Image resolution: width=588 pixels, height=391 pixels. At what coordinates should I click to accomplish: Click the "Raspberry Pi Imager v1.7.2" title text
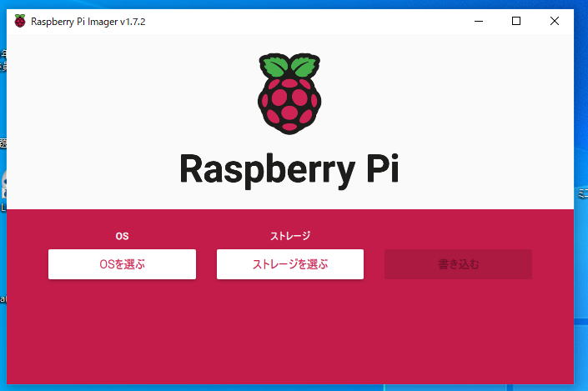[x=88, y=22]
